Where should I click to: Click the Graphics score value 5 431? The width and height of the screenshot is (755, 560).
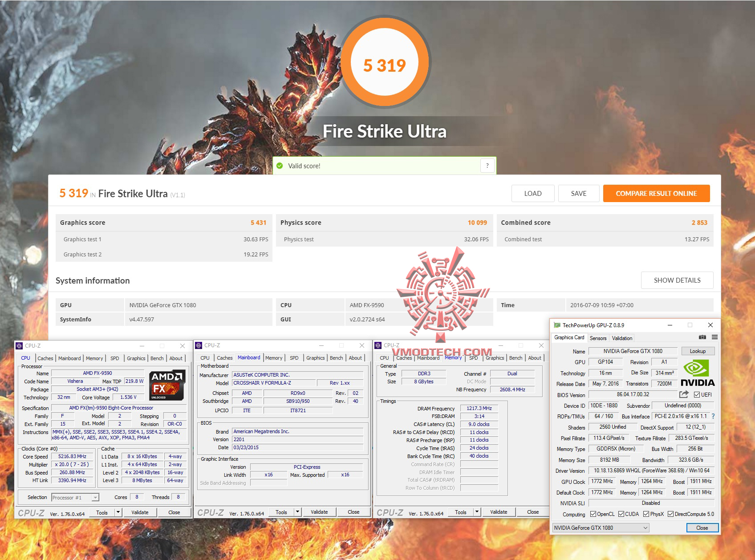click(x=258, y=223)
